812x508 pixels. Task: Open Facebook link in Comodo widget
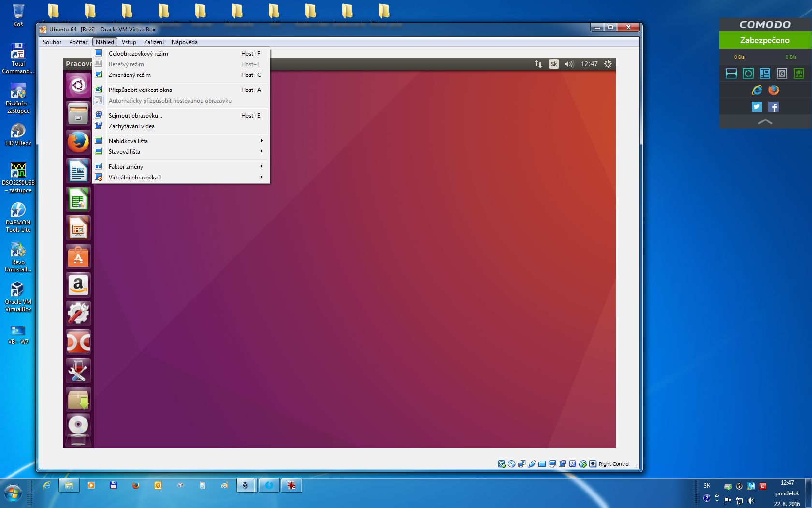coord(774,107)
